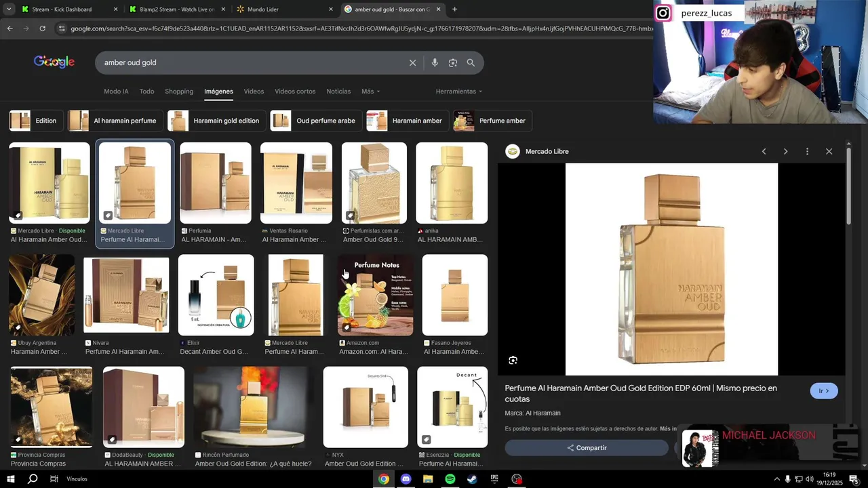Submit search with the magnifier icon
Image resolution: width=868 pixels, height=488 pixels.
pyautogui.click(x=471, y=63)
